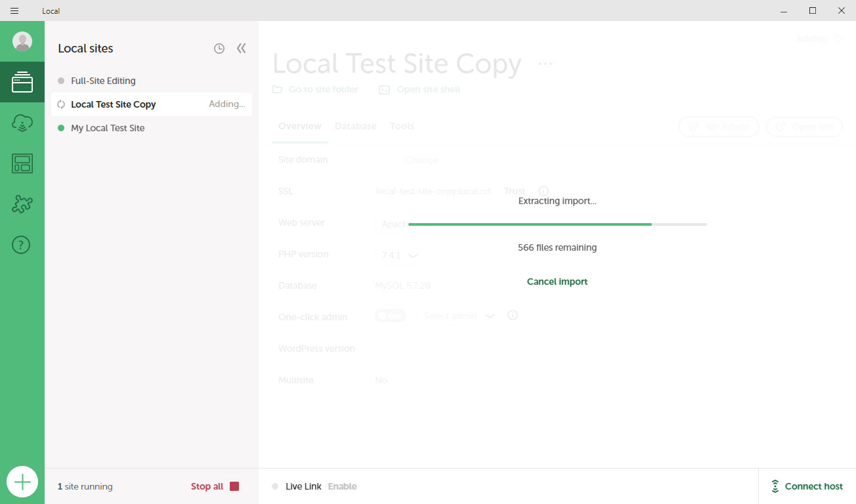Open the Local Sites sidebar icon
This screenshot has height=504, width=856.
22,82
